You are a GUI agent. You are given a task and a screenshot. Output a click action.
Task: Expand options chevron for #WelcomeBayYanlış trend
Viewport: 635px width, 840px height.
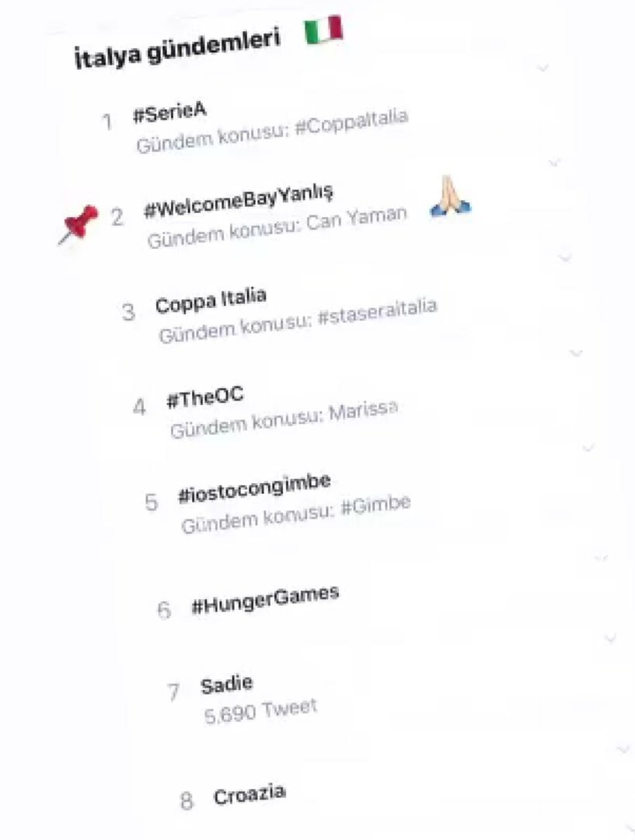(x=554, y=163)
